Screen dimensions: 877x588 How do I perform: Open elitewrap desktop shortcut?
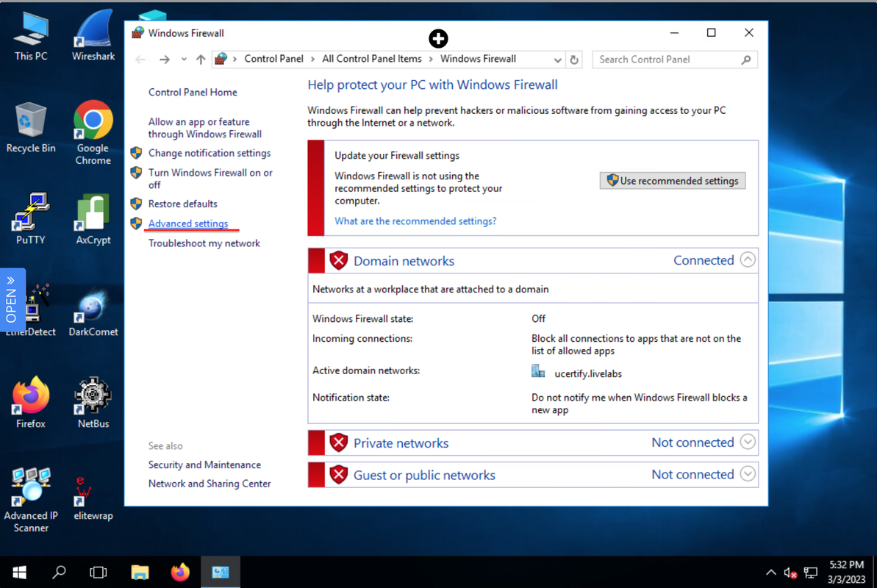click(93, 498)
